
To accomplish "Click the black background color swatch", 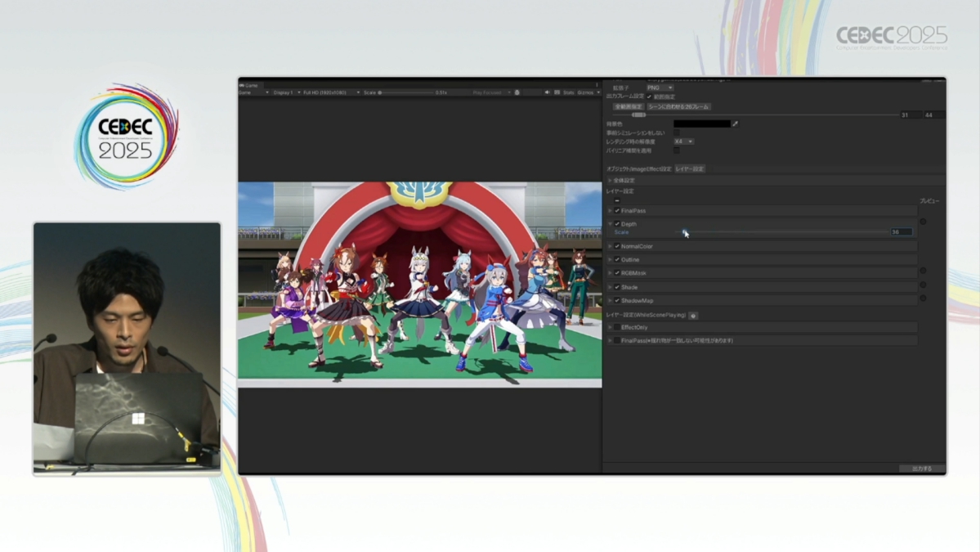I will coord(702,123).
